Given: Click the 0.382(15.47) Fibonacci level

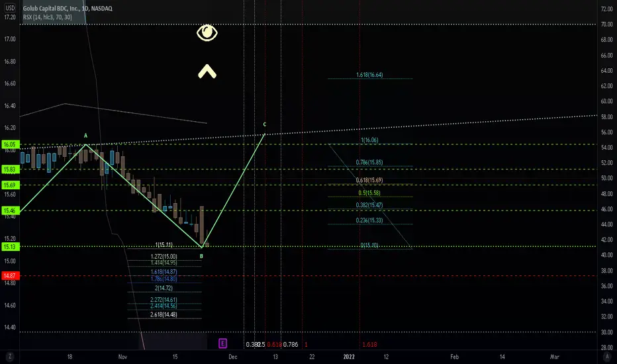Looking at the screenshot, I should point(369,205).
